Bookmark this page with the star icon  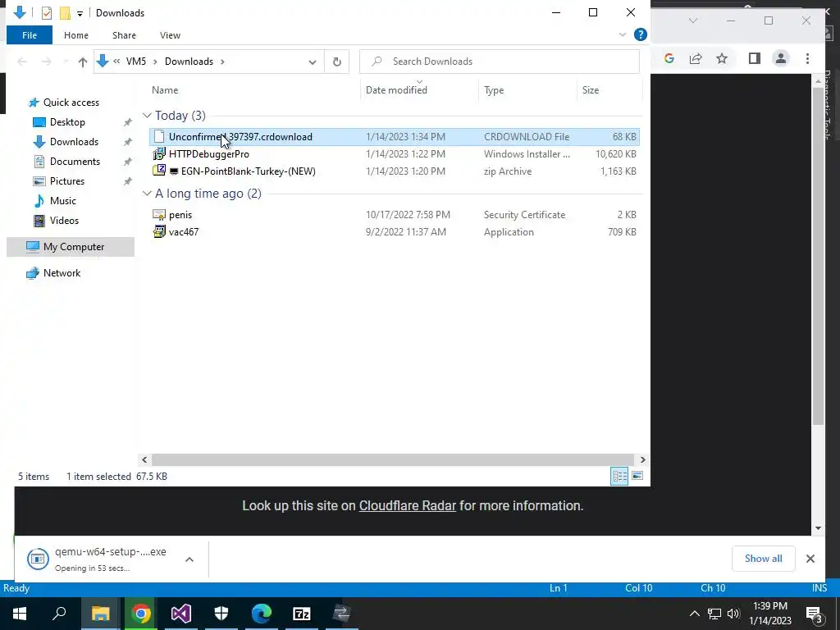tap(722, 58)
